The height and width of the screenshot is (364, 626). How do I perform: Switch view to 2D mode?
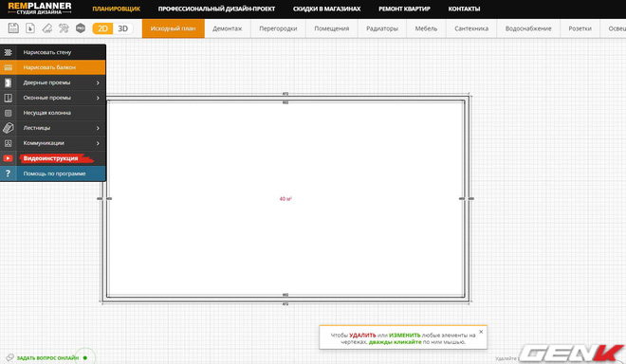point(102,28)
